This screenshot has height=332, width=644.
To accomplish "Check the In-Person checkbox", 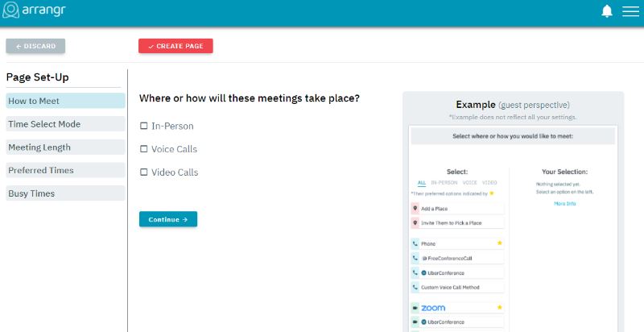I will [143, 126].
